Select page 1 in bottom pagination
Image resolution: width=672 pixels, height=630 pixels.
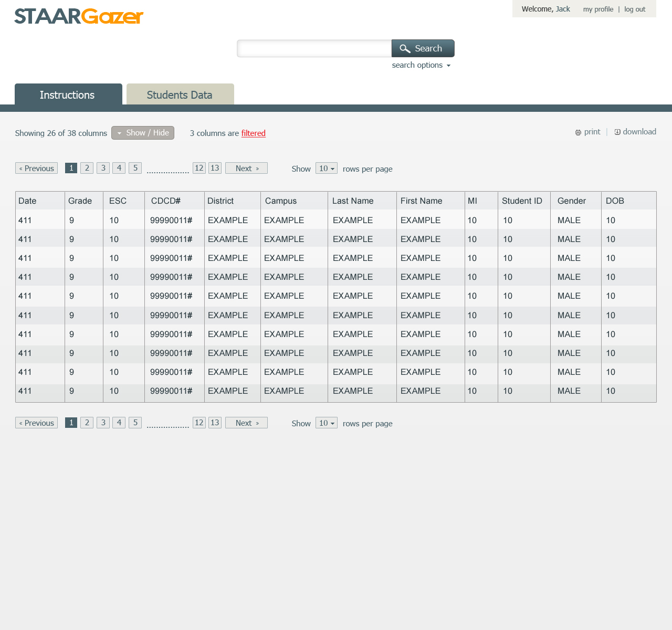[x=71, y=423]
